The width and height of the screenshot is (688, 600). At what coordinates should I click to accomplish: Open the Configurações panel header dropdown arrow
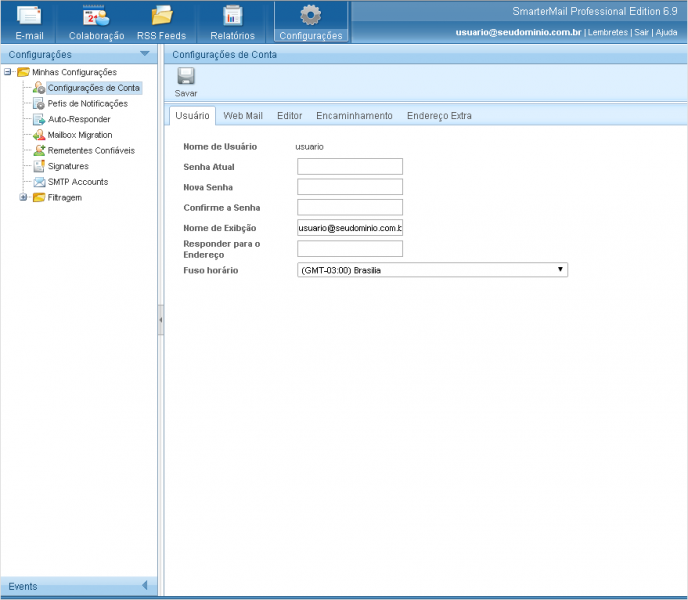(x=144, y=54)
